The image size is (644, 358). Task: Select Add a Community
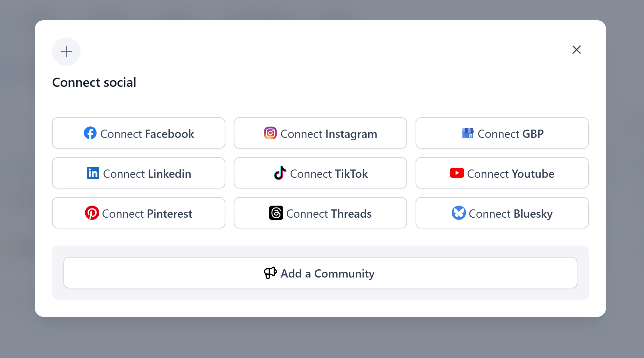tap(320, 273)
